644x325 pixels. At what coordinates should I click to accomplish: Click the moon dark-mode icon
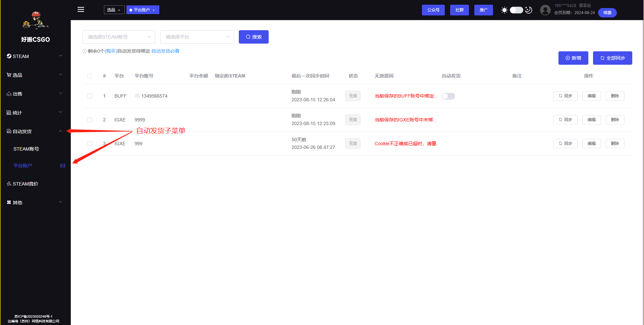pos(529,10)
